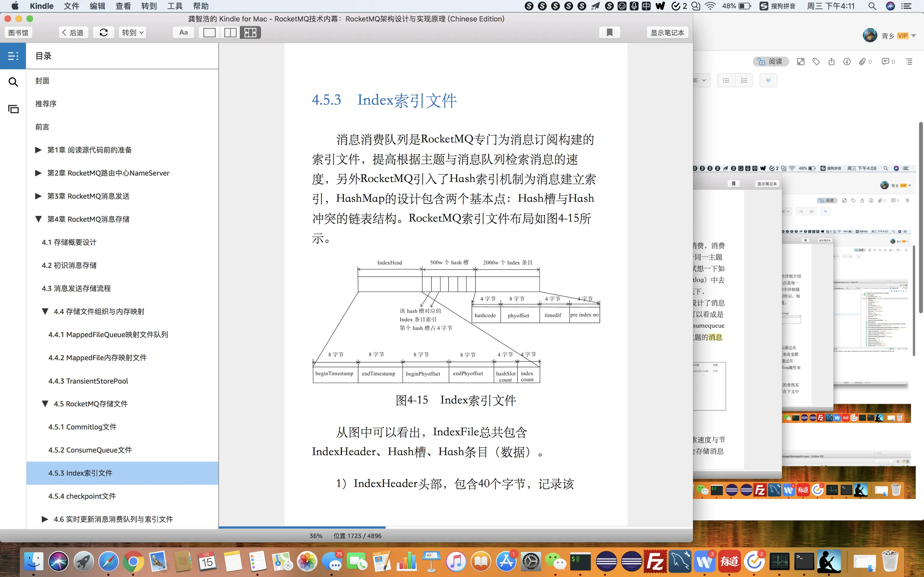Return to 图书馆 library
The image size is (924, 577).
tap(18, 32)
